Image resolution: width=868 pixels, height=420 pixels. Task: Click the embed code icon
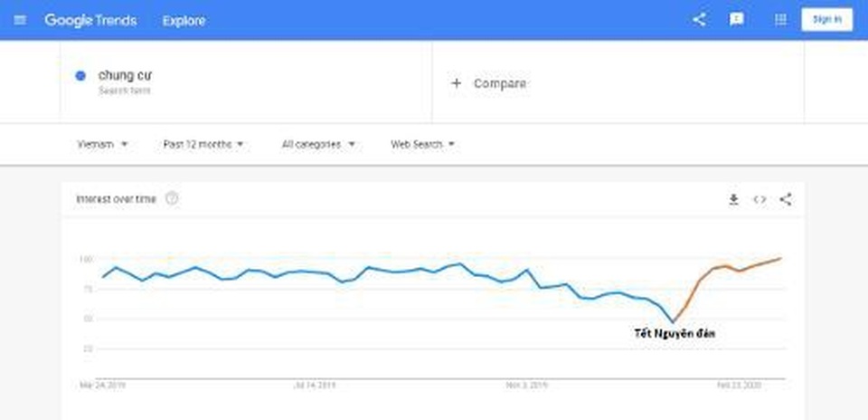click(x=759, y=200)
